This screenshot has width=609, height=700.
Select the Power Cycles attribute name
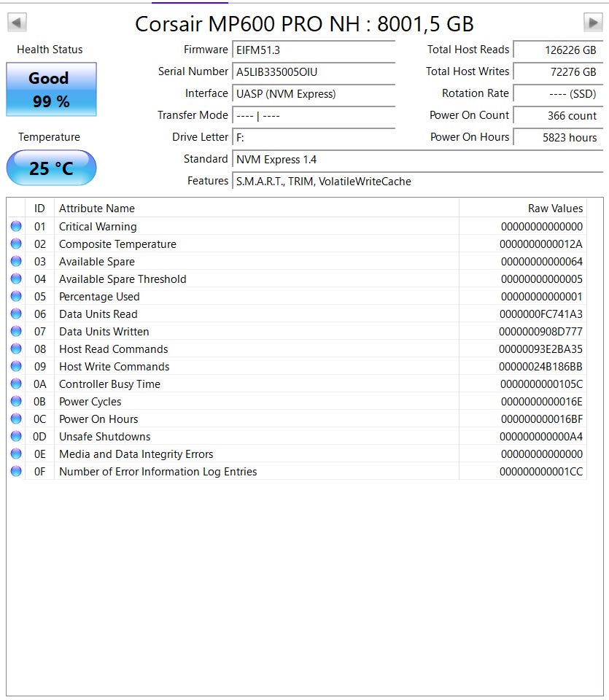(90, 402)
